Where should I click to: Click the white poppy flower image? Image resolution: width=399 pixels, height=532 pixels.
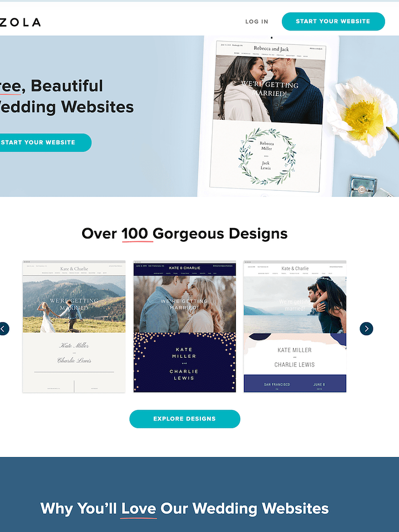(x=361, y=115)
